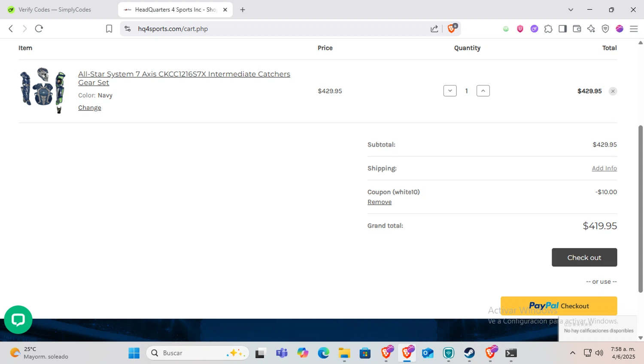The height and width of the screenshot is (364, 644).
Task: Open Microsoft Store from taskbar
Action: pyautogui.click(x=365, y=353)
